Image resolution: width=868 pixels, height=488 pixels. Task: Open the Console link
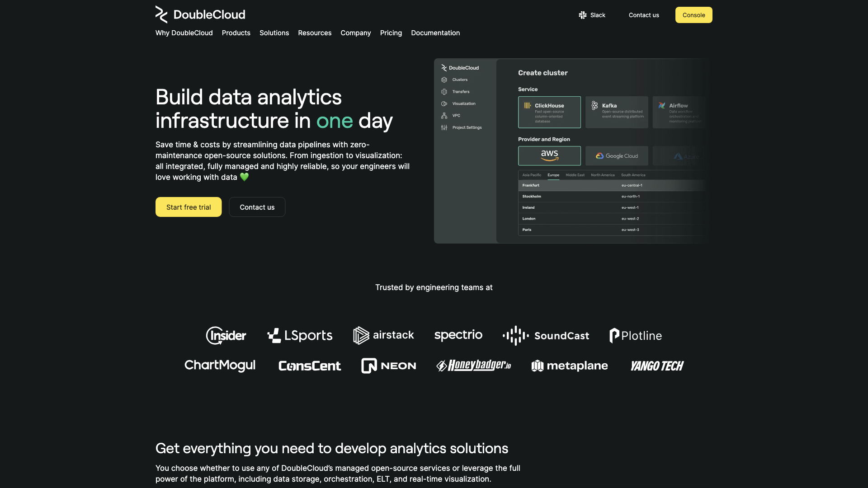pyautogui.click(x=693, y=14)
